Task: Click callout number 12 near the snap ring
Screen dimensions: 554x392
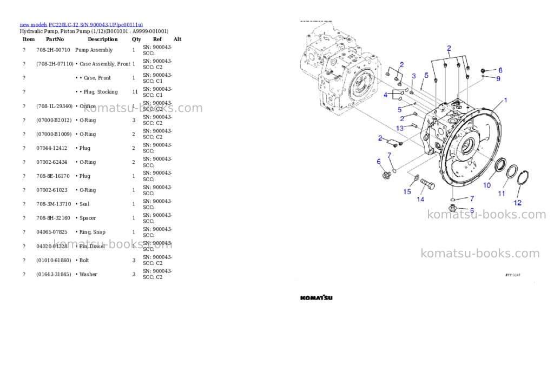Action: (518, 203)
